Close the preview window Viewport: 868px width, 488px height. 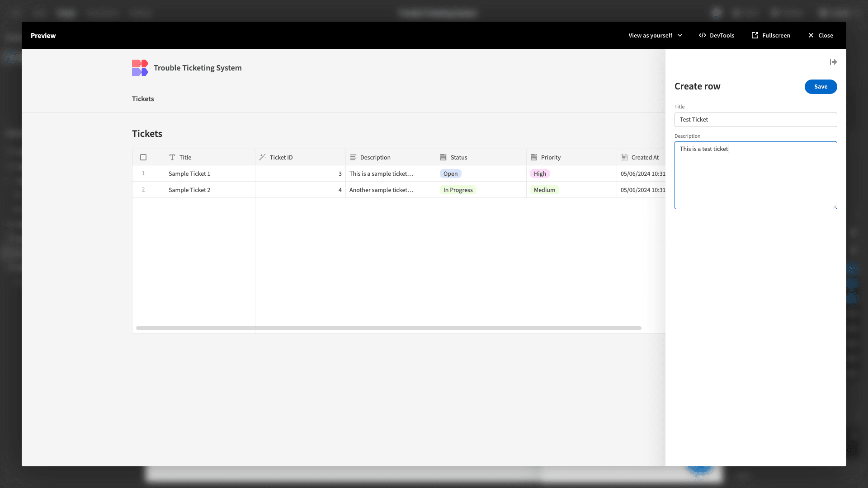[821, 35]
